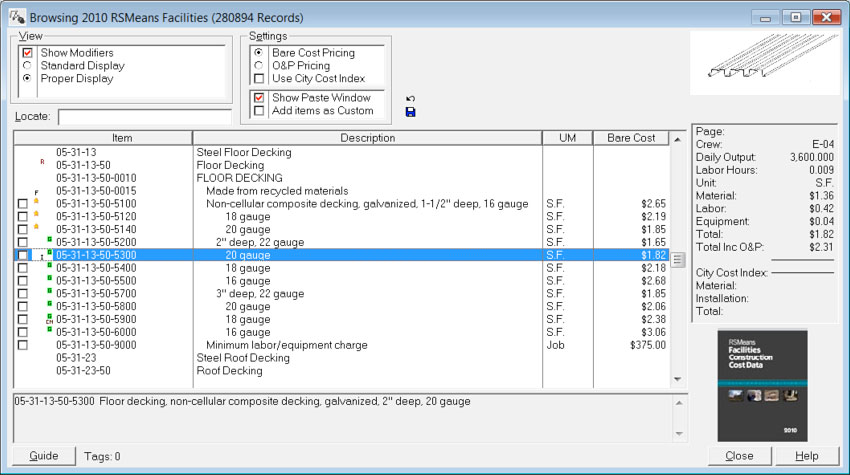
Task: Click the yellow icon on row 05-31-13-50-5100
Action: pos(36,201)
